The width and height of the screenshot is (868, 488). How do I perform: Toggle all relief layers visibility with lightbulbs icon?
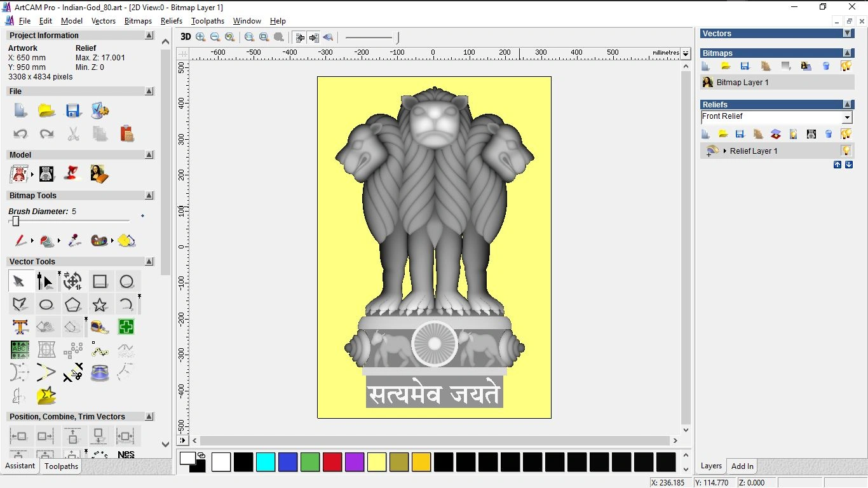click(847, 133)
